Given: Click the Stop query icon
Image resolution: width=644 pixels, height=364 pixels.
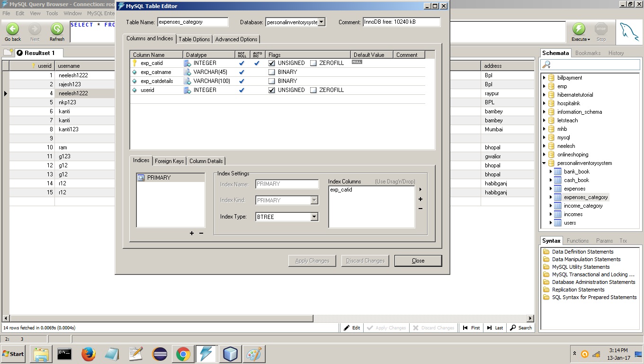Looking at the screenshot, I should click(601, 28).
